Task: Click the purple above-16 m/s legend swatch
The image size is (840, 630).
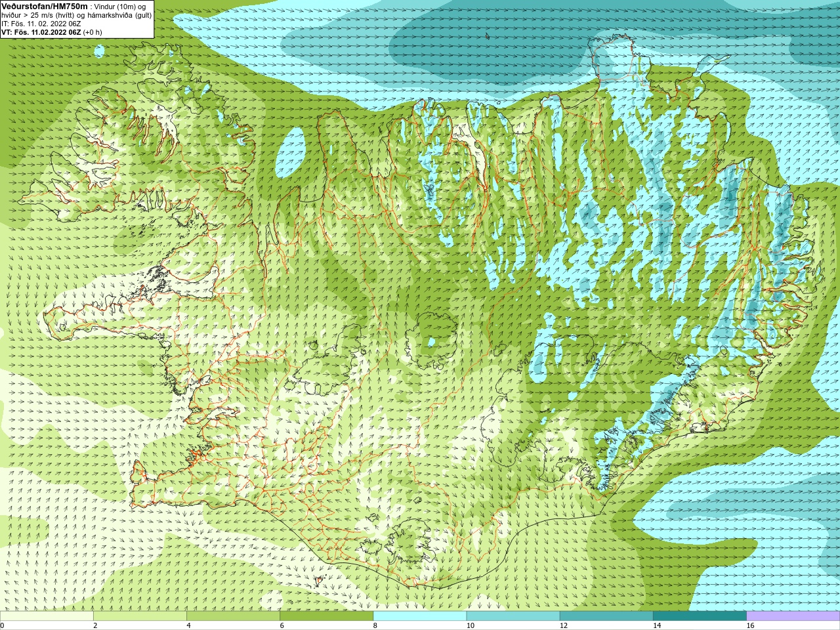Action: tap(793, 616)
